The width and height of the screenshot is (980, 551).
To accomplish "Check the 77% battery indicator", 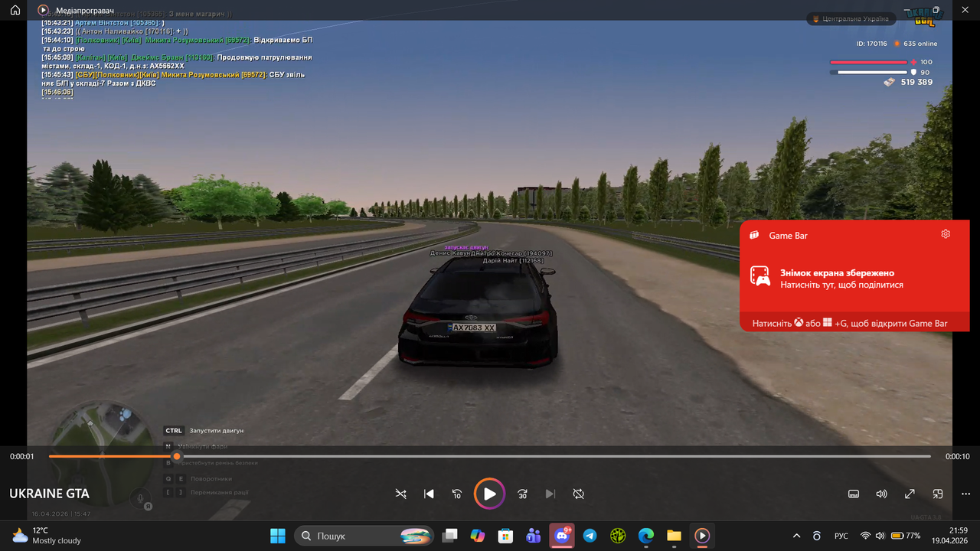I will 906,536.
